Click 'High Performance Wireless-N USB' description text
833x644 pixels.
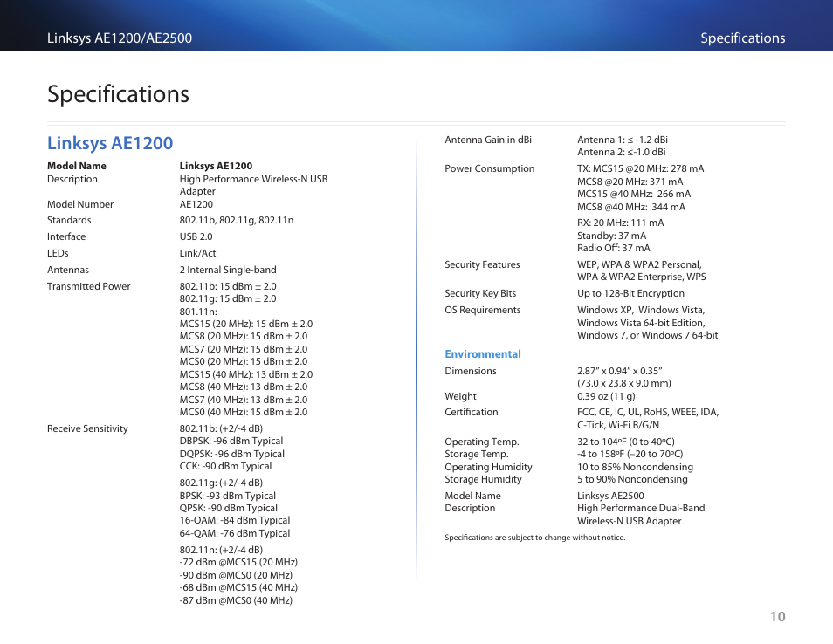point(253,179)
